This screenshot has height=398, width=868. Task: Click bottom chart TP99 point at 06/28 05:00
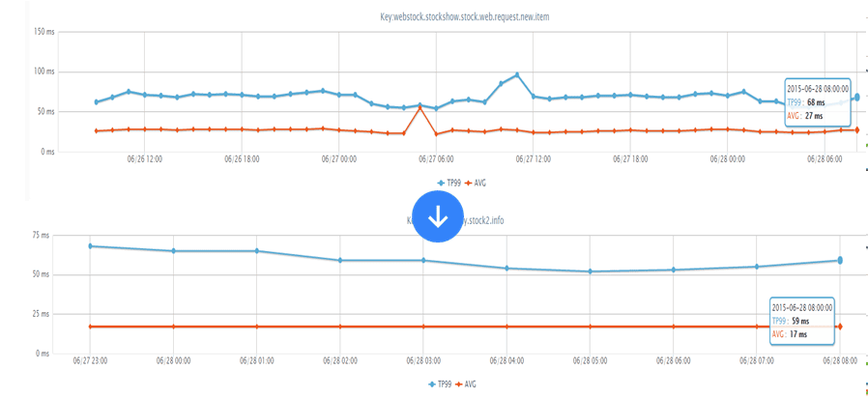(x=590, y=271)
